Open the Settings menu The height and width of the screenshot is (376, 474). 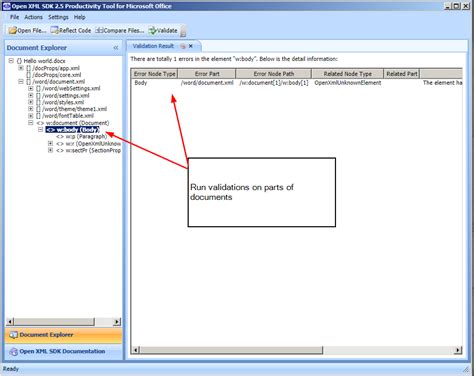point(58,17)
